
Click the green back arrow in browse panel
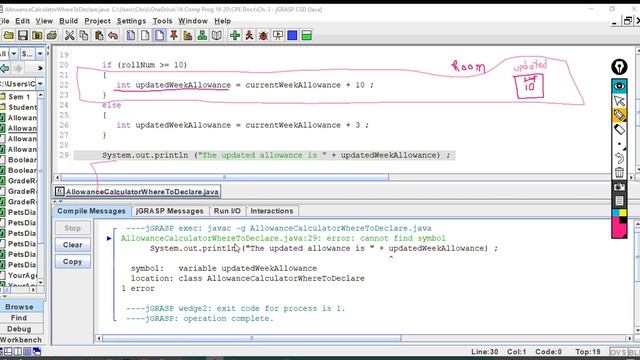click(x=5, y=68)
